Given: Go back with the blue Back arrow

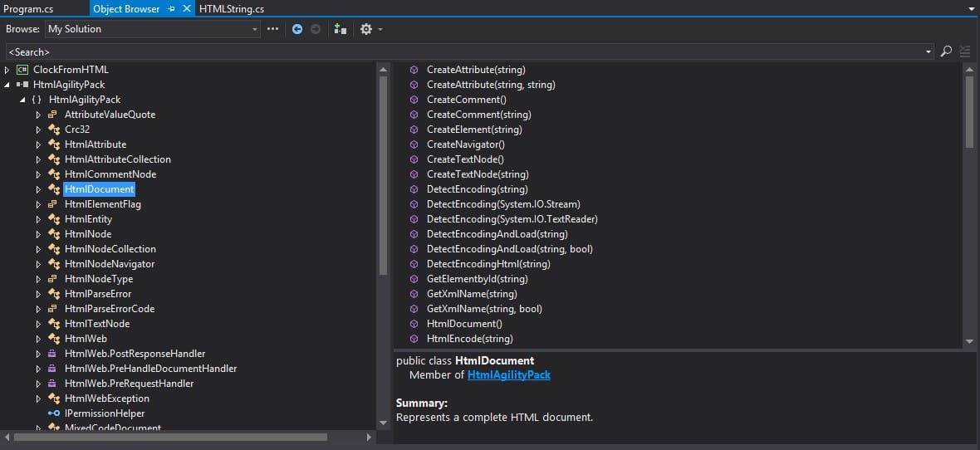Looking at the screenshot, I should 297,29.
